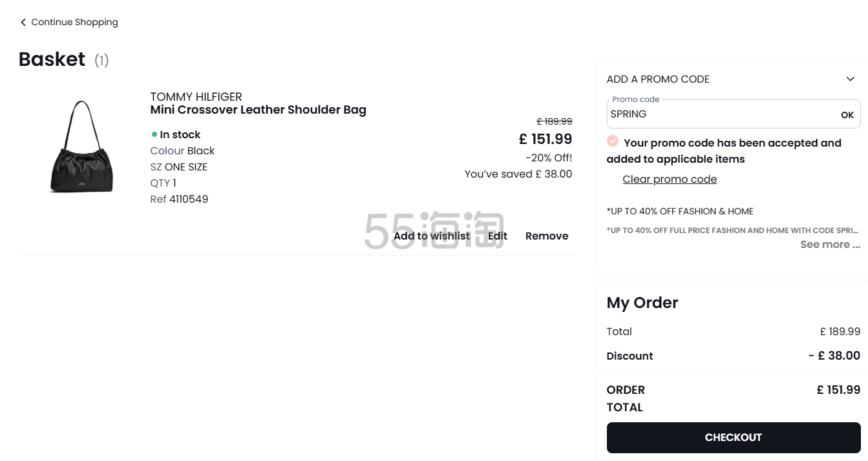Click the Mini Crossover Leather Shoulder Bag title
The height and width of the screenshot is (461, 868).
[x=258, y=110]
